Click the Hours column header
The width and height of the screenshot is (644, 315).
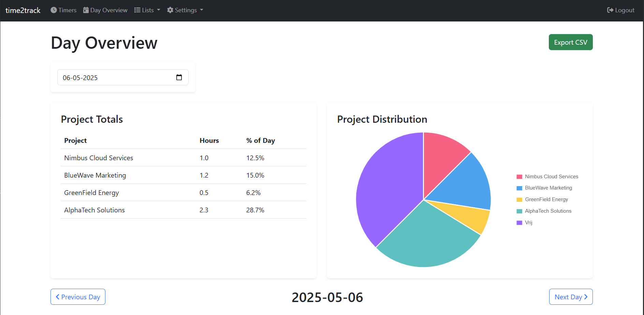(x=209, y=140)
